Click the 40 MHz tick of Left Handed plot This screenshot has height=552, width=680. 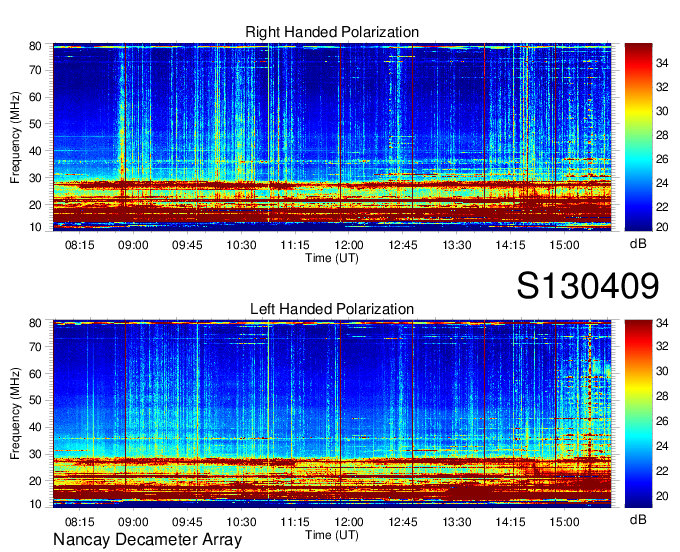tap(35, 427)
